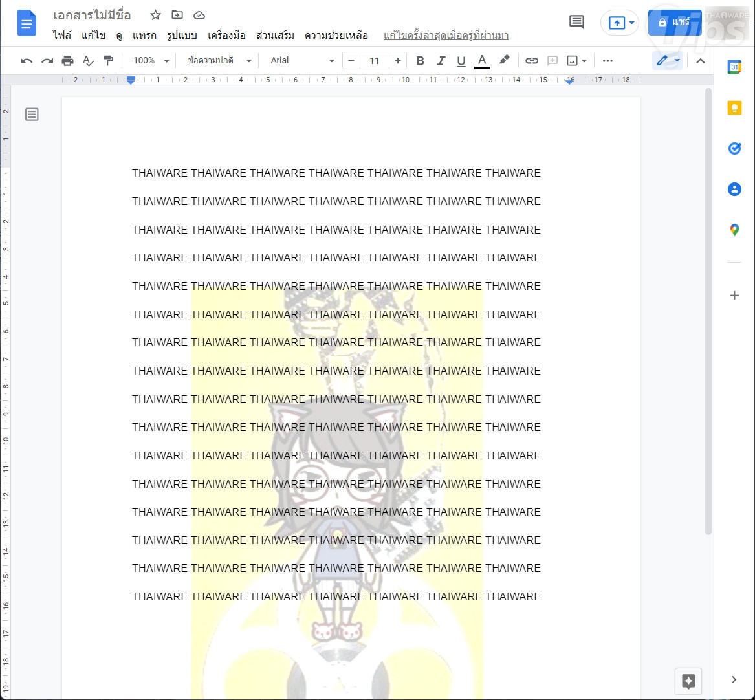Hide the side panel with the chevron
This screenshot has width=755, height=700.
(x=734, y=680)
